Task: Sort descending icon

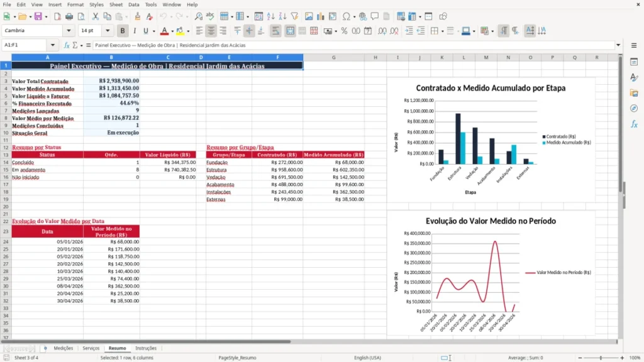Action: (x=282, y=16)
